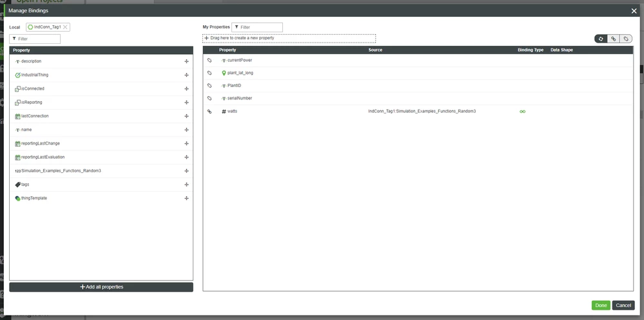644x320 pixels.
Task: Show all properties with the first view toggle
Action: pos(601,39)
